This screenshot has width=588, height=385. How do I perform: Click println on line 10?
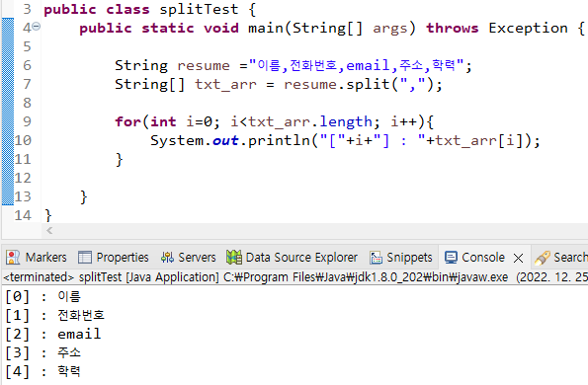point(279,141)
